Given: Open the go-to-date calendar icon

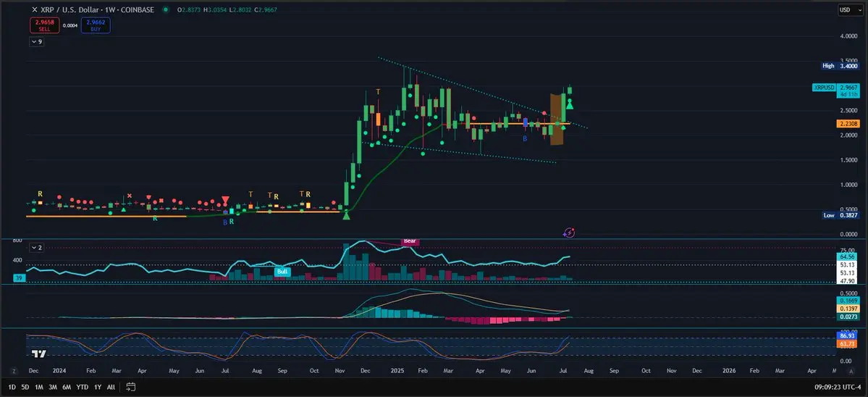Looking at the screenshot, I should 130,386.
